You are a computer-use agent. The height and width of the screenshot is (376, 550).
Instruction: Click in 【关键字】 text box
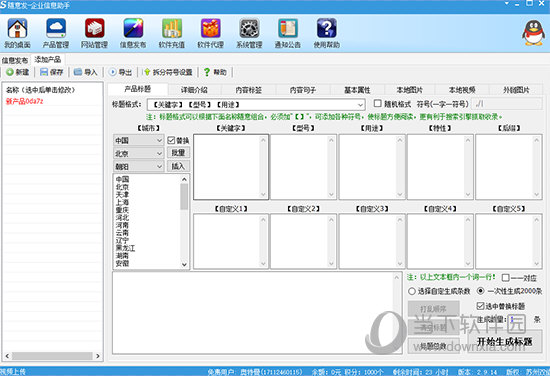(231, 167)
